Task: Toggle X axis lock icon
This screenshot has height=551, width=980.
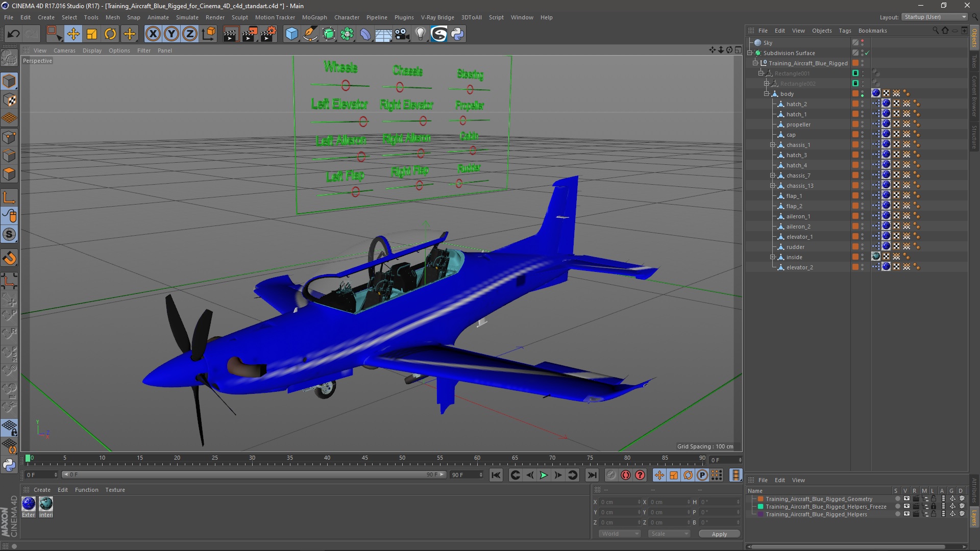Action: (x=153, y=34)
